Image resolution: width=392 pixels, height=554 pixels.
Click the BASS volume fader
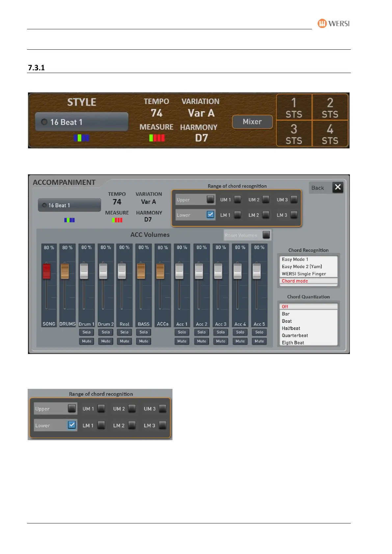pos(141,271)
